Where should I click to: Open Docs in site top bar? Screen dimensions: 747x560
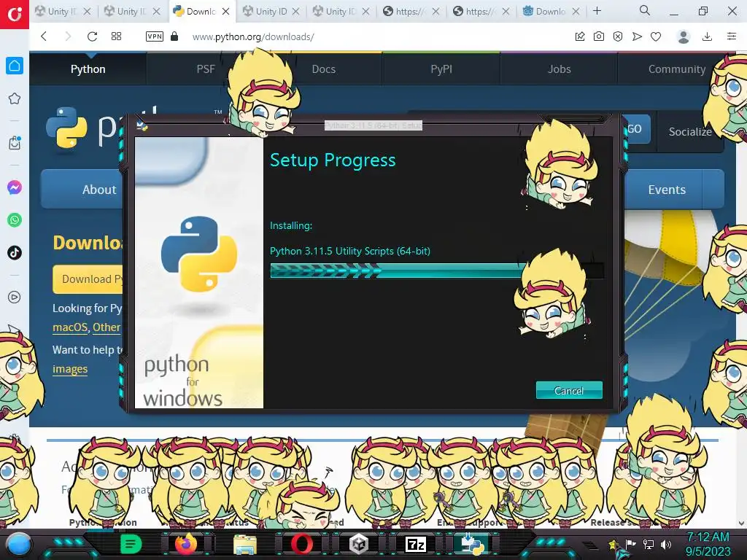tap(323, 69)
